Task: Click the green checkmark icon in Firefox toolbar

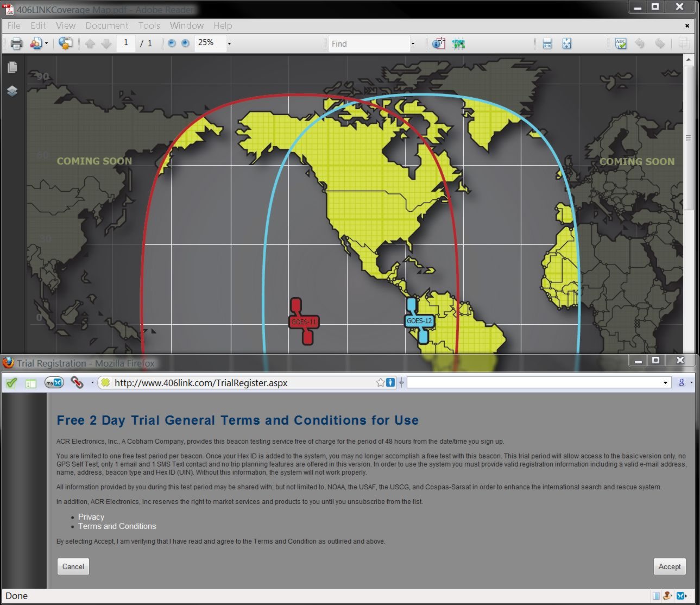Action: [x=11, y=383]
